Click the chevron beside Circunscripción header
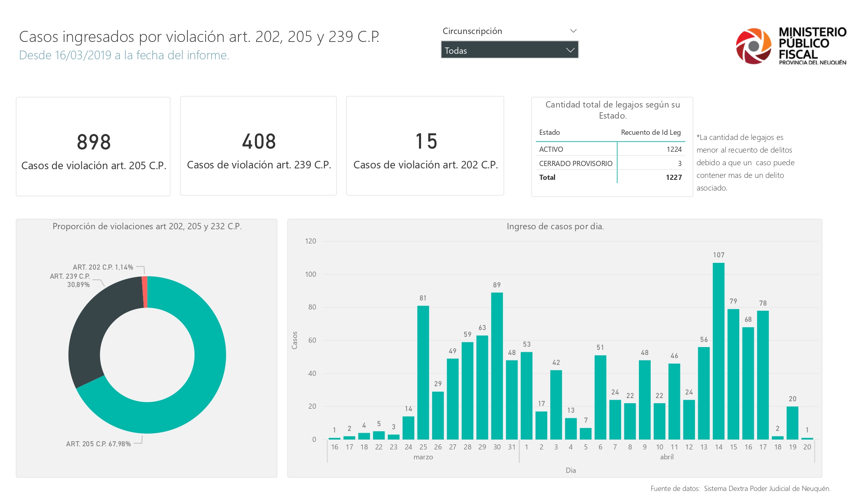This screenshot has height=504, width=850. click(x=573, y=31)
